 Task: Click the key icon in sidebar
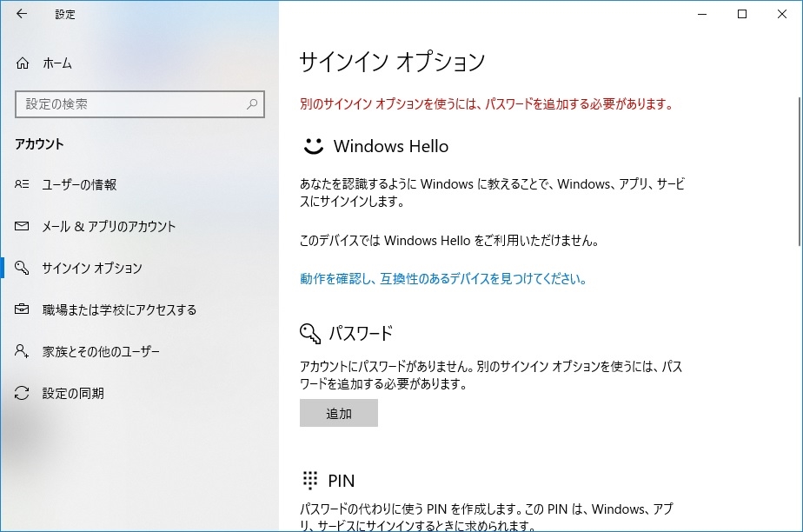[22, 267]
